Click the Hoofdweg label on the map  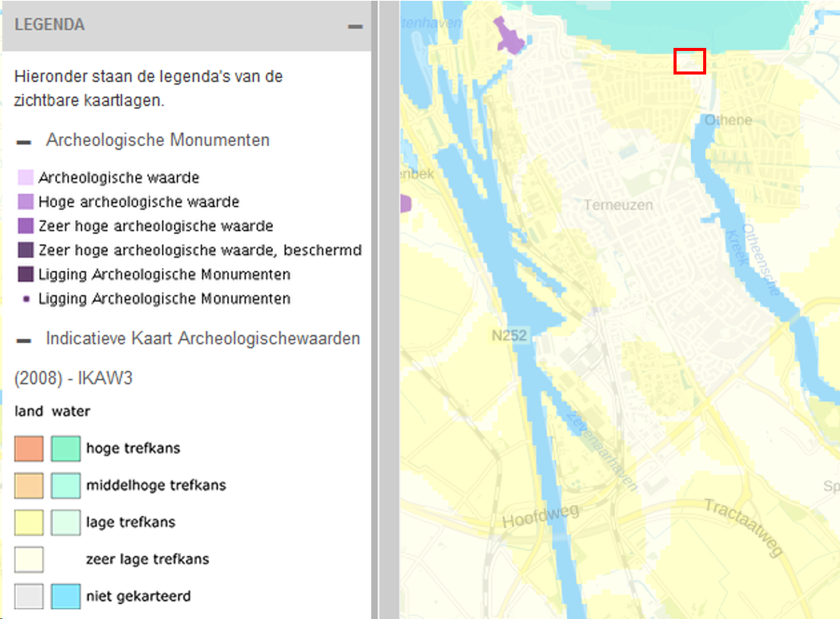540,516
